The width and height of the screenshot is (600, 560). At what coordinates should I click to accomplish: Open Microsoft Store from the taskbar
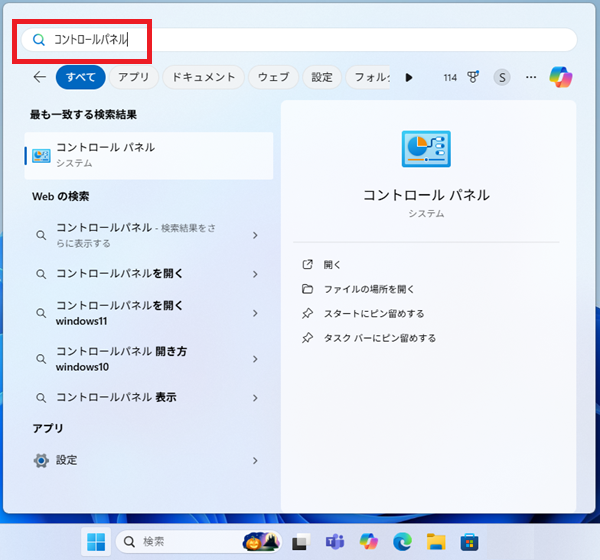pos(470,542)
